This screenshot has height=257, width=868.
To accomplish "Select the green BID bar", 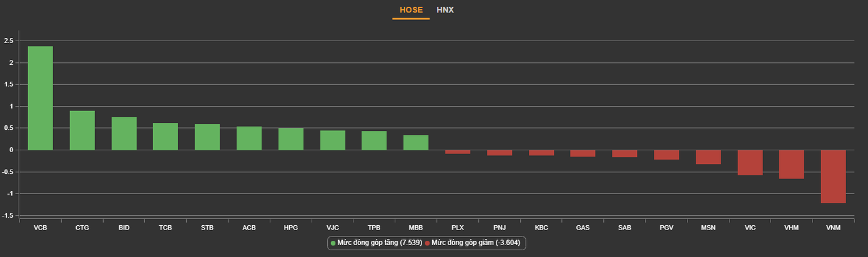I will (x=124, y=133).
